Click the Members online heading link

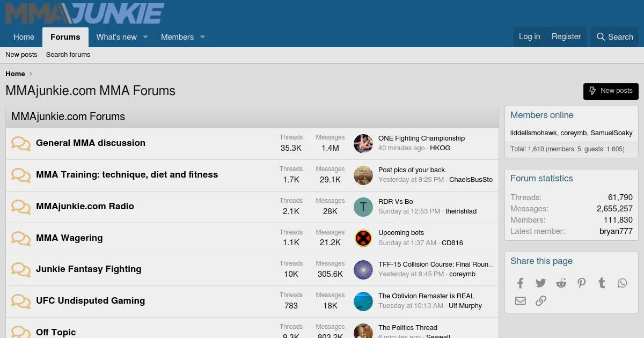click(541, 115)
